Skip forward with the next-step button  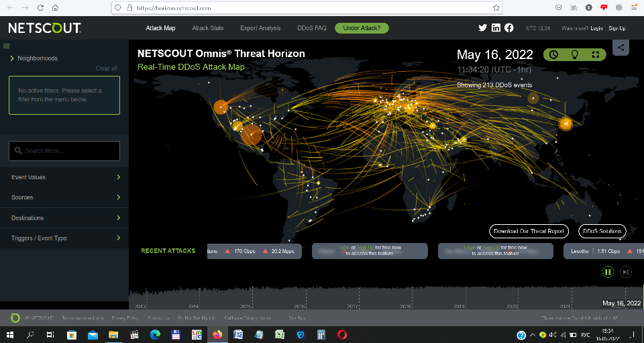coord(625,272)
